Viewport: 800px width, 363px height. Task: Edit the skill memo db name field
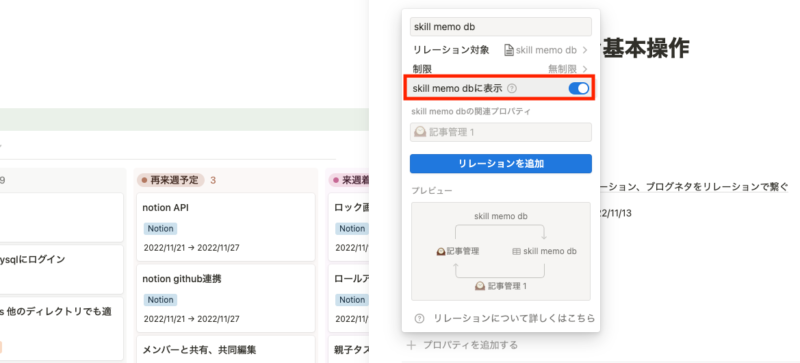(x=501, y=27)
